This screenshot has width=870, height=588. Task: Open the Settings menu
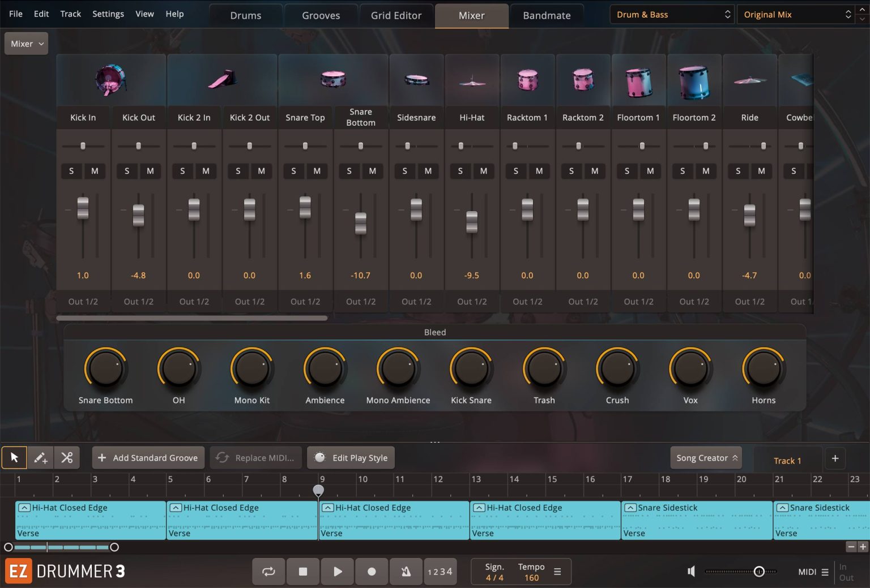pyautogui.click(x=108, y=14)
